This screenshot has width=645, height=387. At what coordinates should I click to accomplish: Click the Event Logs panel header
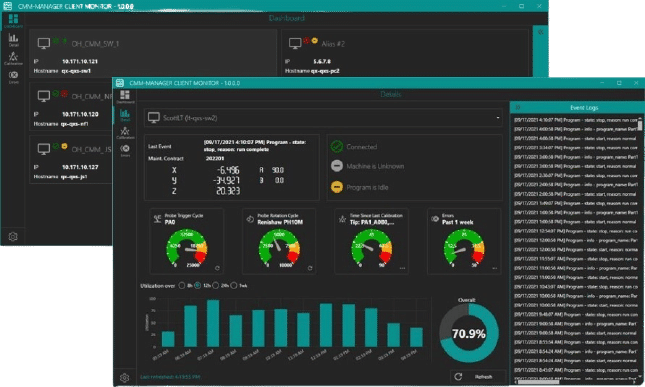(577, 107)
